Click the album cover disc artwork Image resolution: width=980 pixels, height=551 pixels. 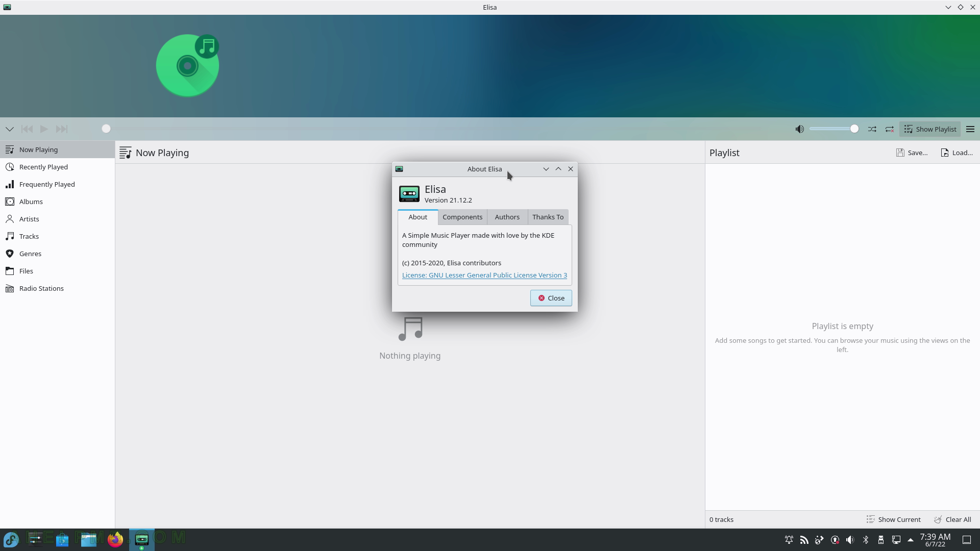188,65
